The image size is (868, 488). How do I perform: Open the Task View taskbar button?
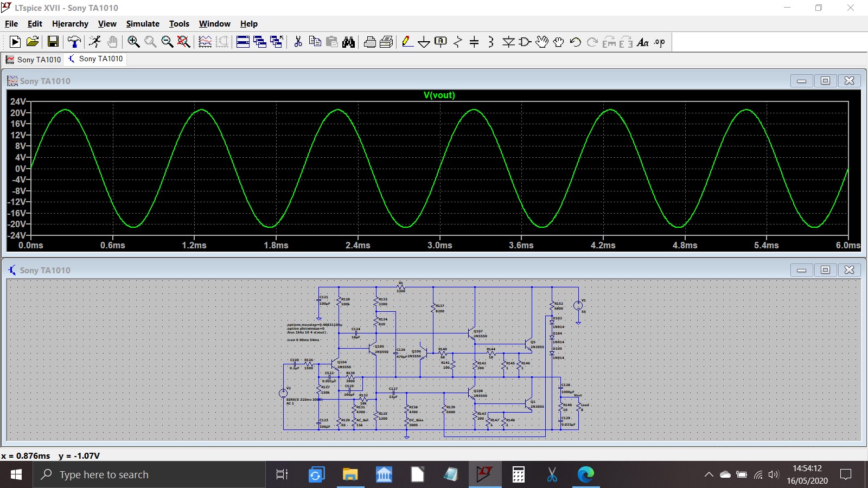click(282, 475)
